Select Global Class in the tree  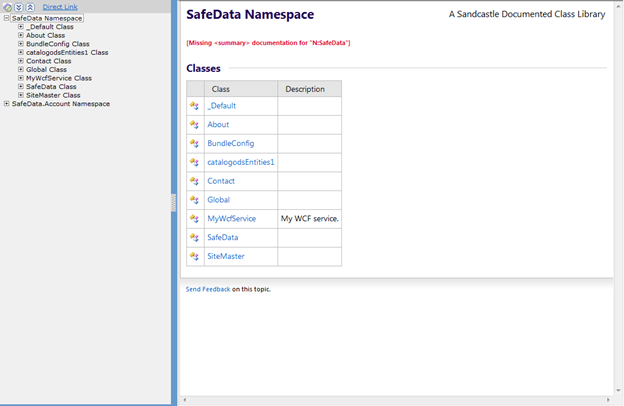[46, 69]
